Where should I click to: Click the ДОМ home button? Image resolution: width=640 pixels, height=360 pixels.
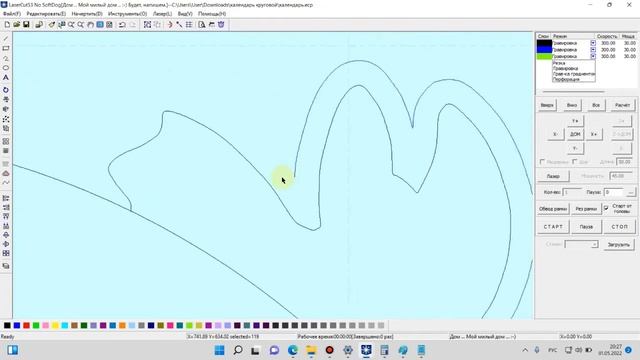tap(575, 134)
